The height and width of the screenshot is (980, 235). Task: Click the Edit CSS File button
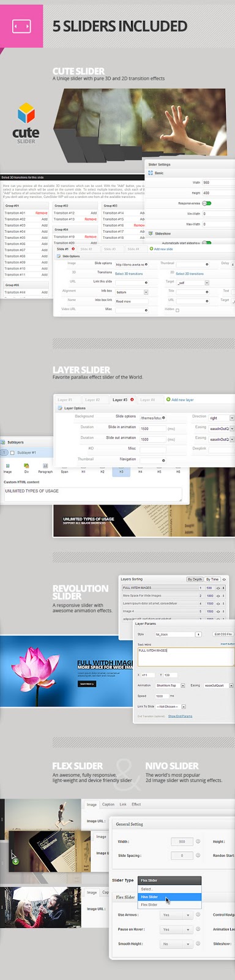click(223, 634)
